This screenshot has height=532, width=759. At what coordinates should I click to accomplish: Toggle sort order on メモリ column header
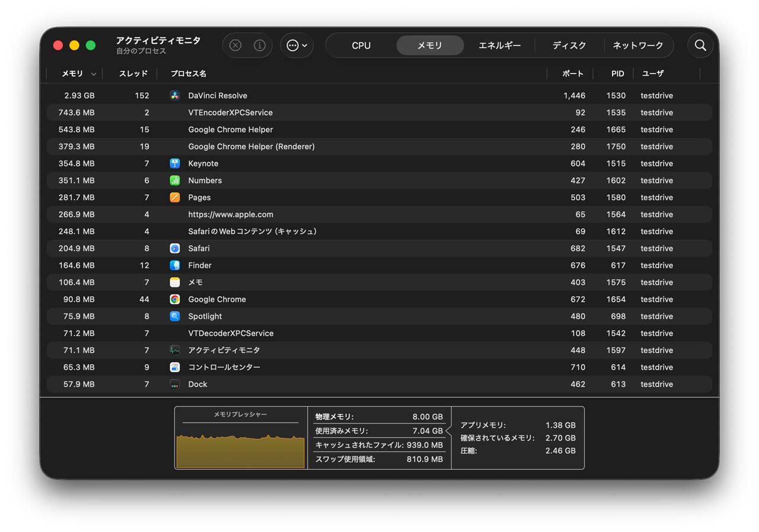tap(73, 74)
